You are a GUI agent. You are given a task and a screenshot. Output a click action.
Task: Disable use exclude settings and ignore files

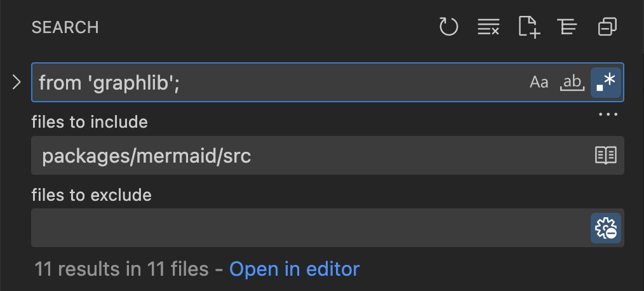[x=606, y=228]
